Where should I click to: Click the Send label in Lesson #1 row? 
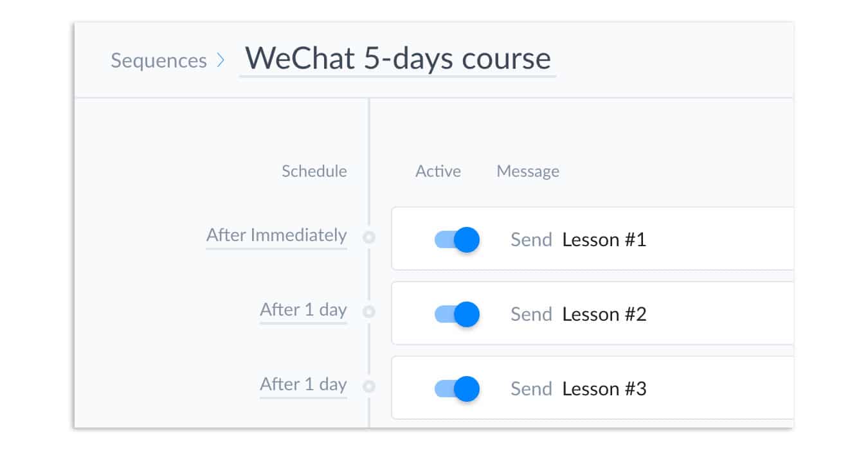pyautogui.click(x=531, y=240)
